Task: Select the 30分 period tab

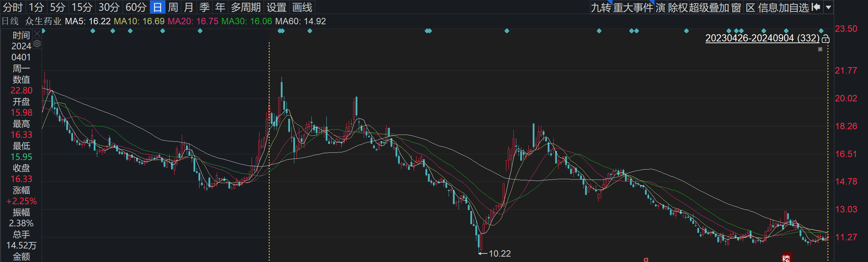Action: tap(109, 7)
